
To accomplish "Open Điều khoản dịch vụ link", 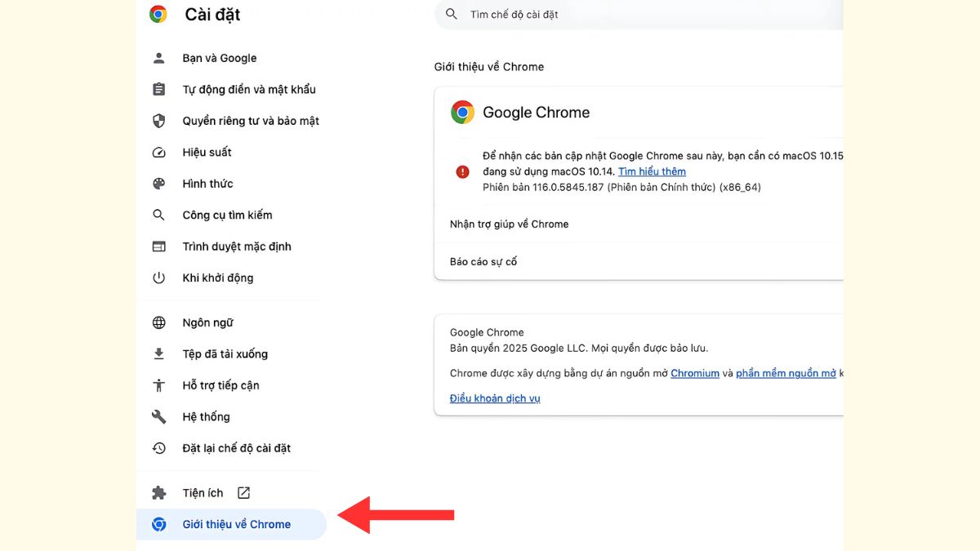I will coord(495,398).
